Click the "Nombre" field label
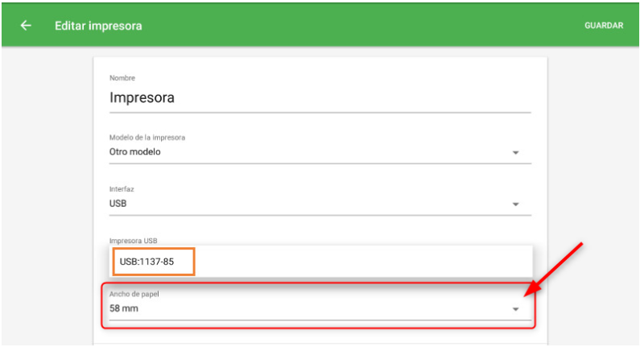 click(x=122, y=78)
